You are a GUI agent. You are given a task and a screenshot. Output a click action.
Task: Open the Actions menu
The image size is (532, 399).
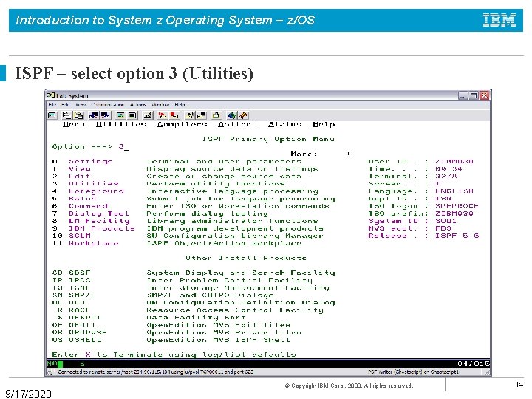(138, 105)
